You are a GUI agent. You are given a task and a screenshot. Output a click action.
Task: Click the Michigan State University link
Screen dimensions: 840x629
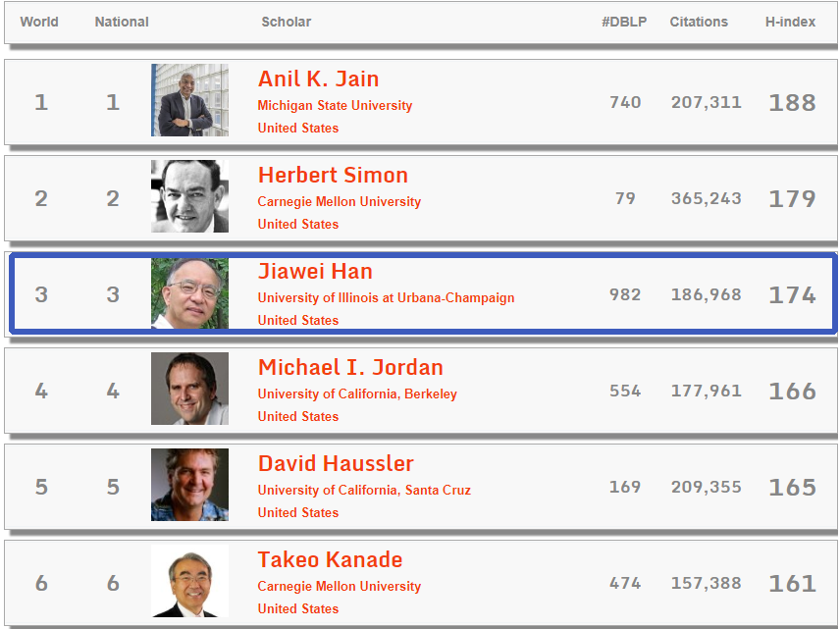pyautogui.click(x=335, y=106)
